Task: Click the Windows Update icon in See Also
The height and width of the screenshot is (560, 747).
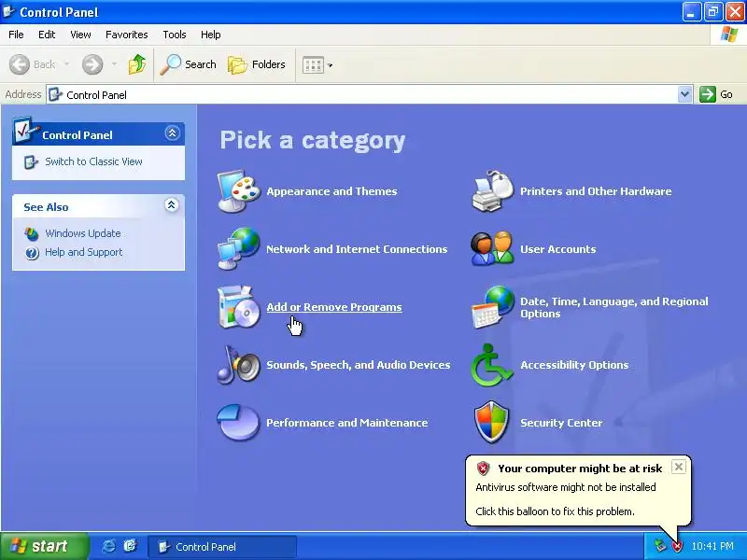Action: (32, 233)
